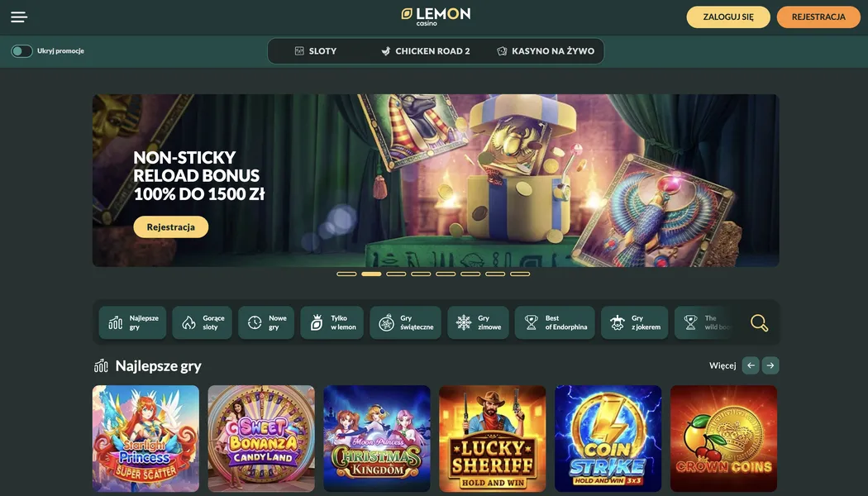Toggle the Ukryj promocje switch
The height and width of the screenshot is (496, 868).
(21, 51)
